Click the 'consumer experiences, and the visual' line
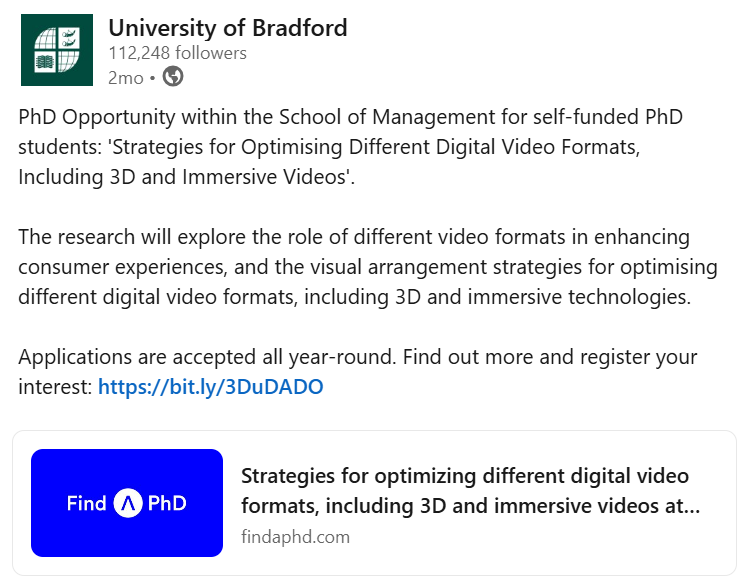The height and width of the screenshot is (586, 745). click(x=368, y=267)
